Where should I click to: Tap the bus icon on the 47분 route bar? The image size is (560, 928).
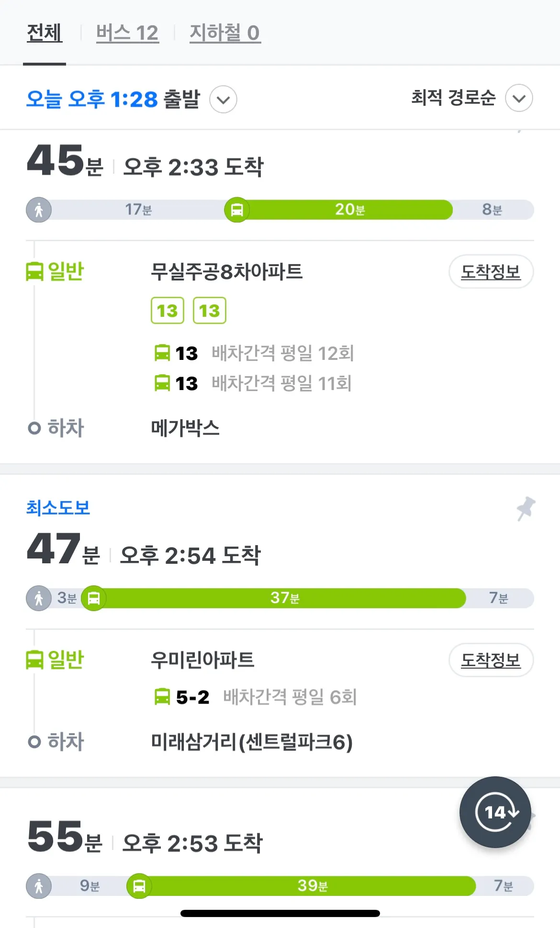(94, 598)
